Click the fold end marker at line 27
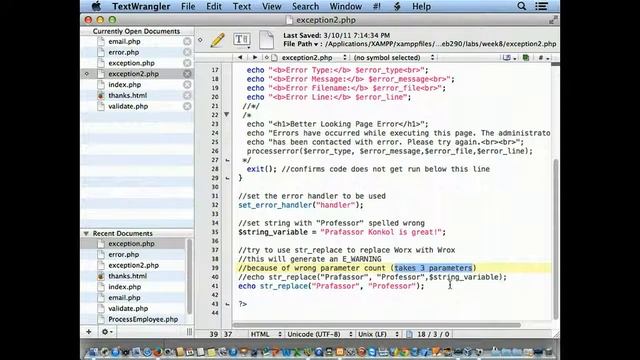640x360 pixels. click(x=227, y=160)
